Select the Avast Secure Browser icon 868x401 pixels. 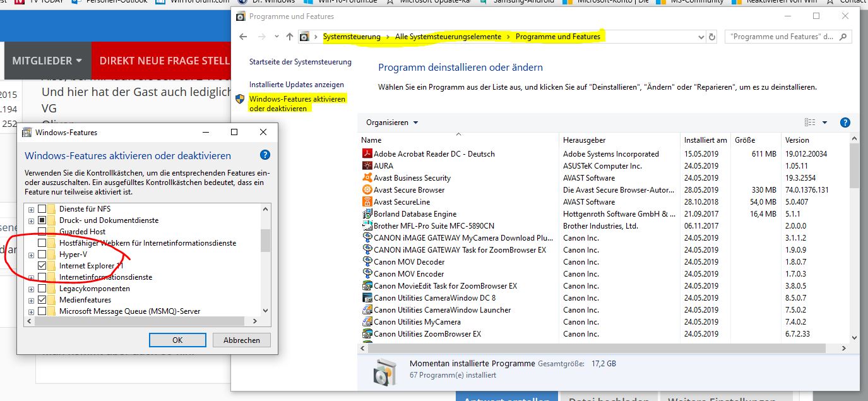(367, 189)
